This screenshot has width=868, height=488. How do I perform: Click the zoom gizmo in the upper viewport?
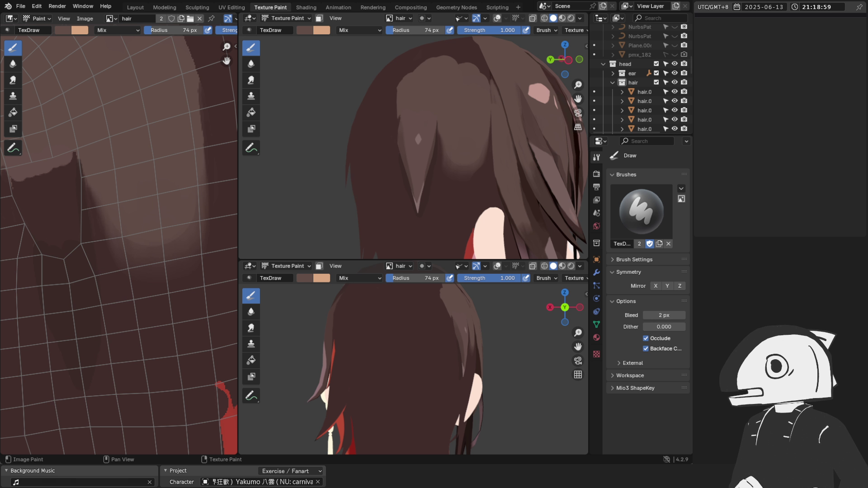578,85
